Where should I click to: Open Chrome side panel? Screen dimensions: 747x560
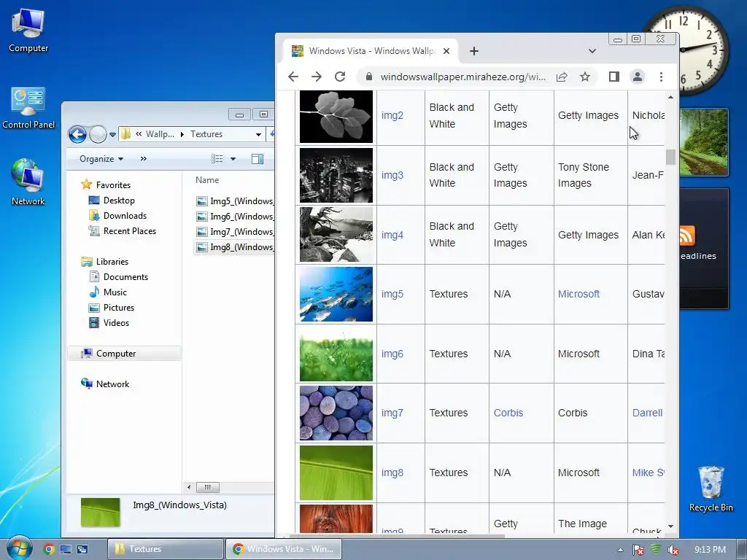click(x=614, y=77)
